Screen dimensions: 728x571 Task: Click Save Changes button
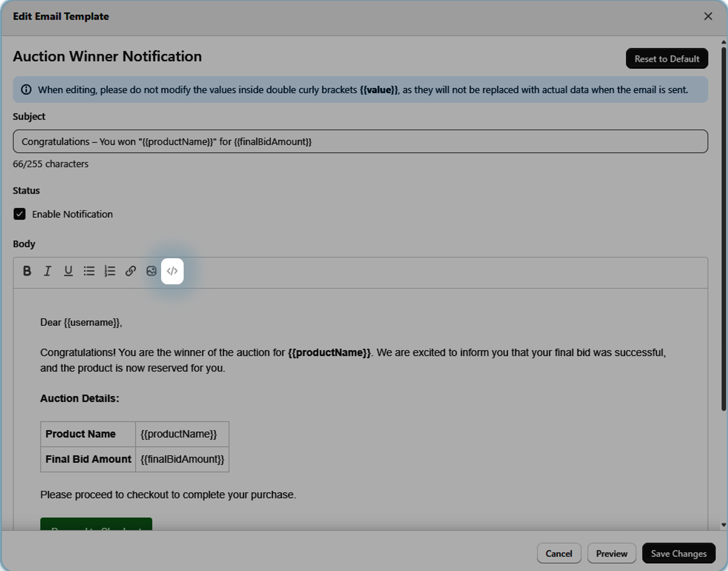pos(678,553)
